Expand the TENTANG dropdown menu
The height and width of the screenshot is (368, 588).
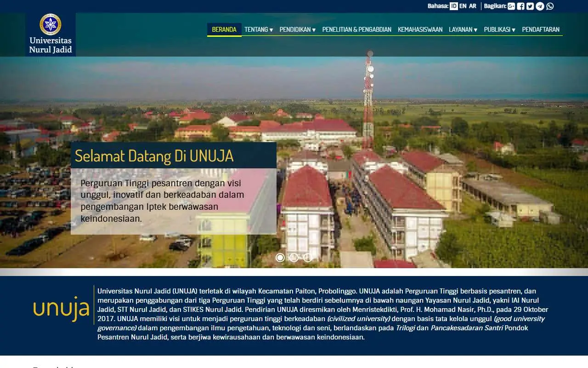(x=259, y=29)
